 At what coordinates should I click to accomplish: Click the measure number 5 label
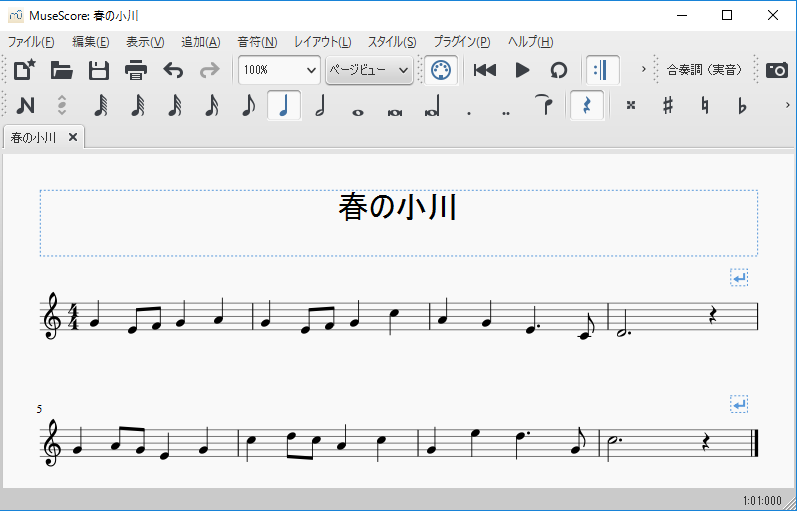click(x=39, y=409)
